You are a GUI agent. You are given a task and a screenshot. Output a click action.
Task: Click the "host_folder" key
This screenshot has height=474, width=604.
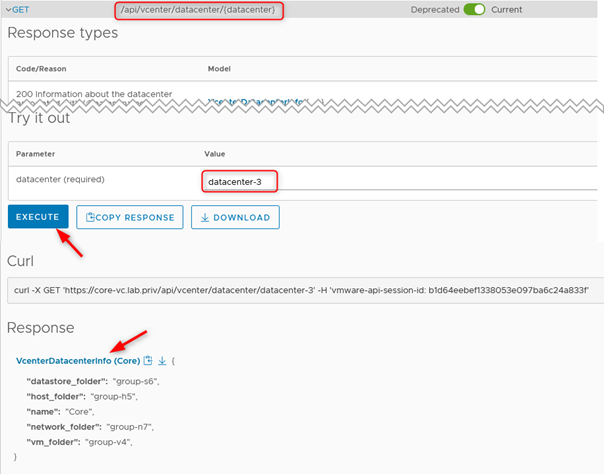(56, 397)
